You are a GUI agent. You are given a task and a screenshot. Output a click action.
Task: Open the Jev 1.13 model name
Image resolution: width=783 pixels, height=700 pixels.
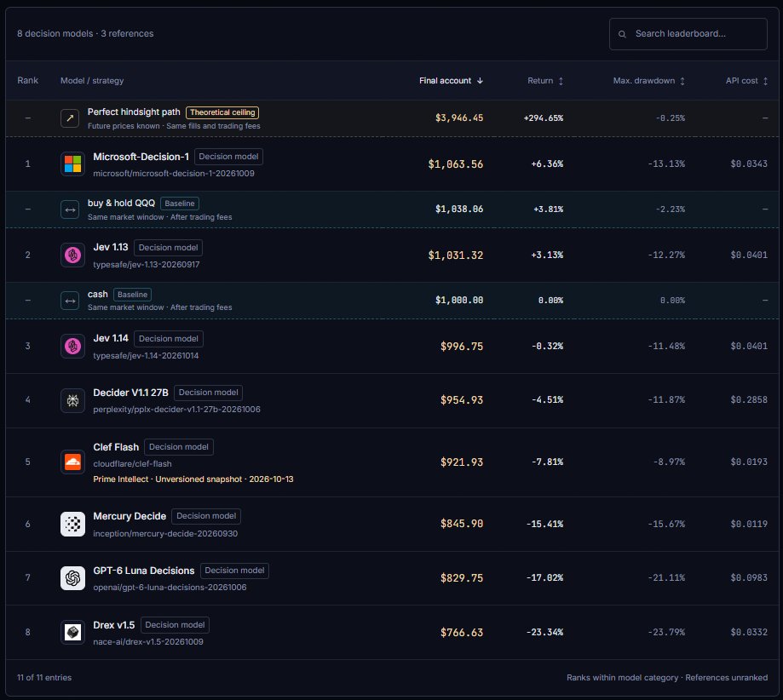click(x=111, y=247)
